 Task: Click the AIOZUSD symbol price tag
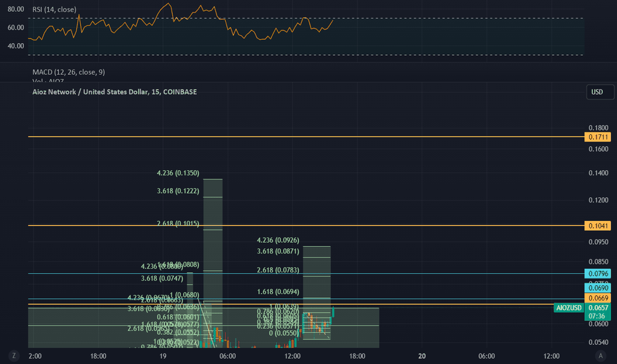[x=569, y=308]
